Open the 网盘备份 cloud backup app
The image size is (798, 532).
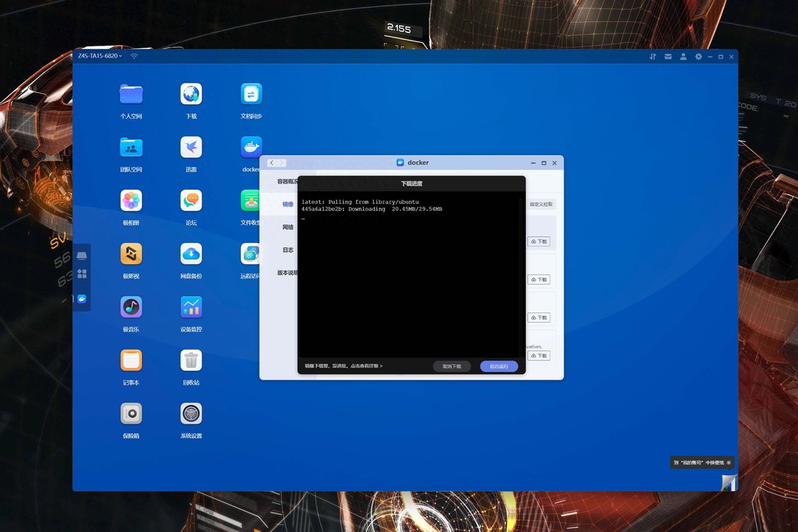191,254
